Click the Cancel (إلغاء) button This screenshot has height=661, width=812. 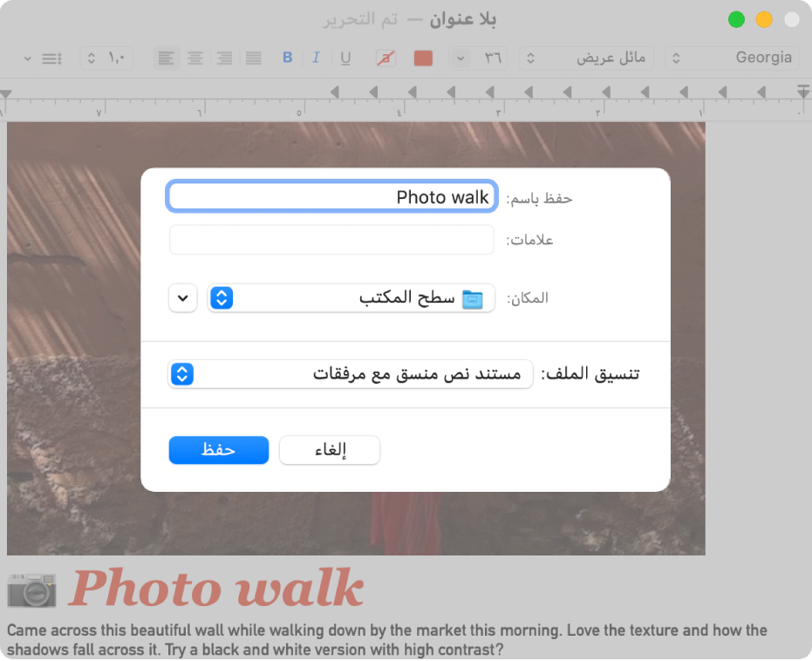pyautogui.click(x=330, y=450)
